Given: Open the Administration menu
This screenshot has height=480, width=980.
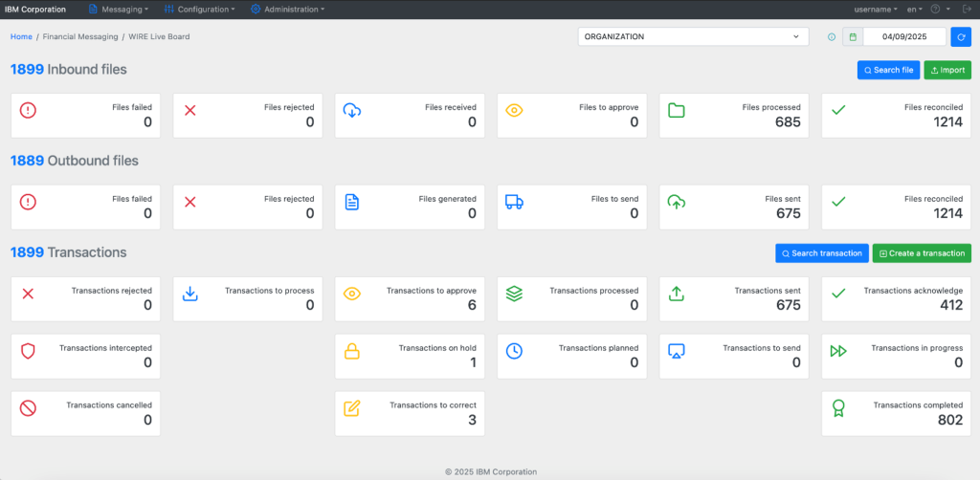Looking at the screenshot, I should pos(287,10).
